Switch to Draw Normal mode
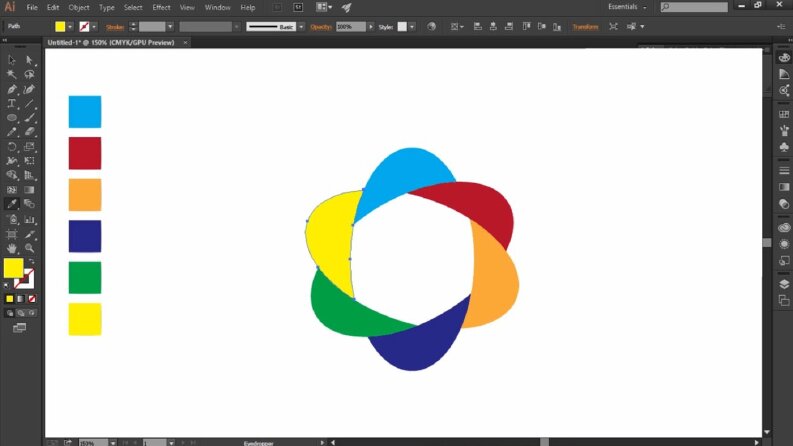Screen dimensions: 793x446 point(10,313)
